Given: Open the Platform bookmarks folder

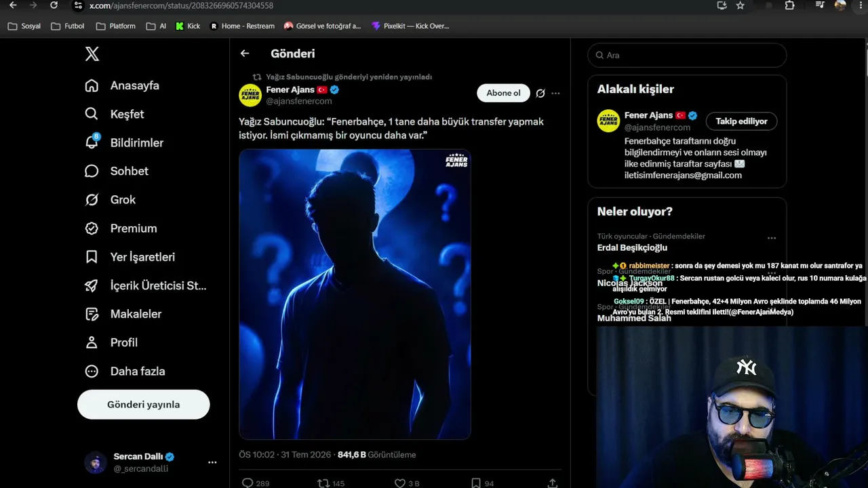Looking at the screenshot, I should [x=116, y=26].
